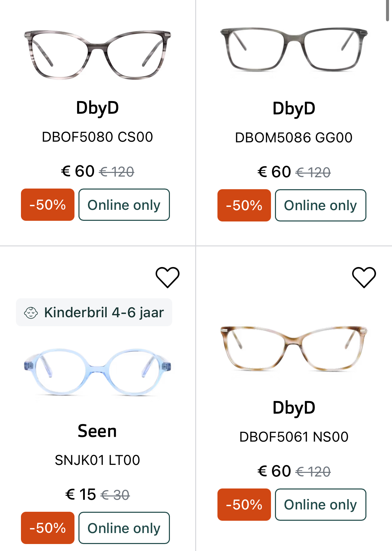View the tortoise DBOF5061 glasses image

[294, 348]
